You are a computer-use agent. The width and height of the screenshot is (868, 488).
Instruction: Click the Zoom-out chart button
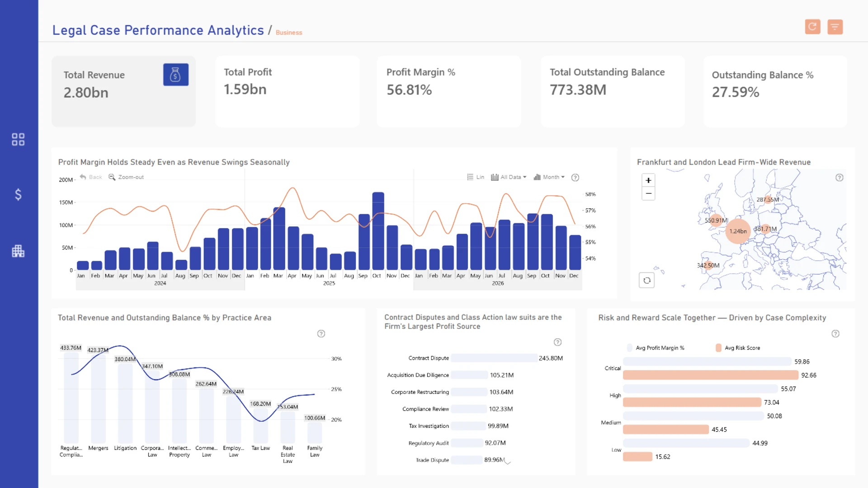[x=126, y=177]
